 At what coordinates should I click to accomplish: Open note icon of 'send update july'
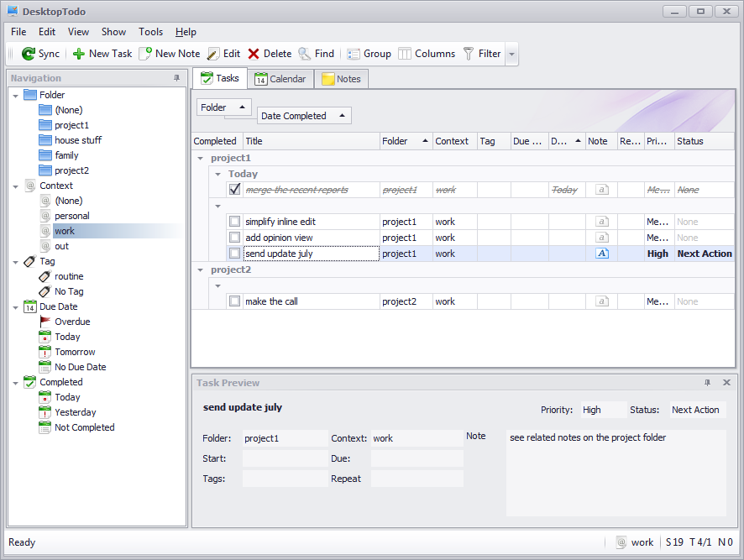point(601,254)
